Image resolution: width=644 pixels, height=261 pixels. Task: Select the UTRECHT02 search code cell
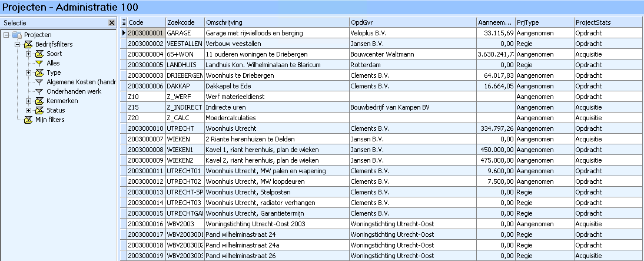(x=185, y=181)
